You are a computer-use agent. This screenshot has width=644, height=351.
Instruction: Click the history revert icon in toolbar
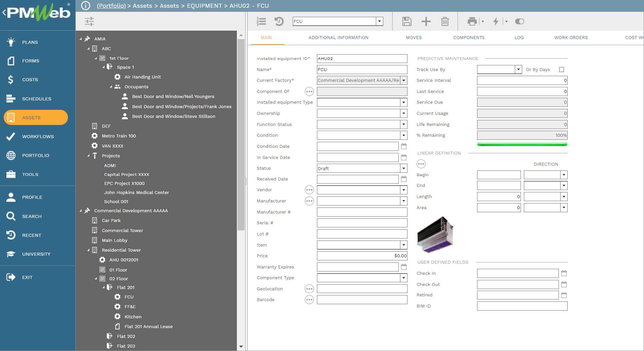pyautogui.click(x=279, y=22)
